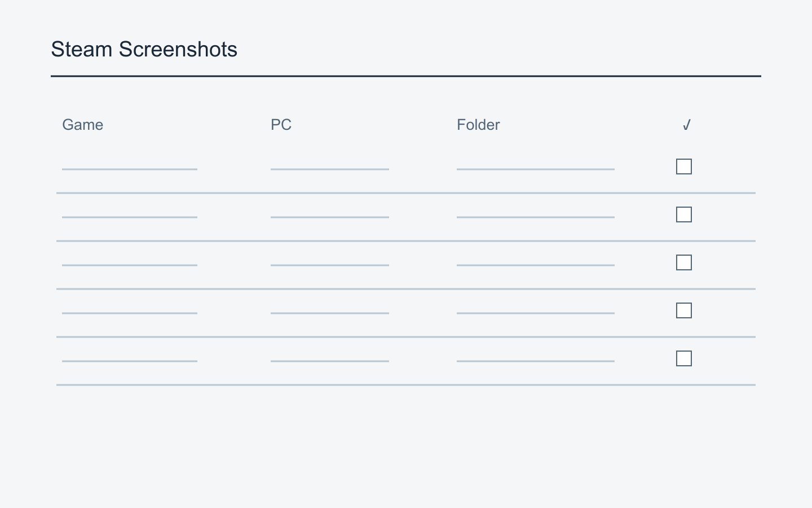Screen dimensions: 812x508
Task: Tick the third row checkbox
Action: tap(684, 262)
